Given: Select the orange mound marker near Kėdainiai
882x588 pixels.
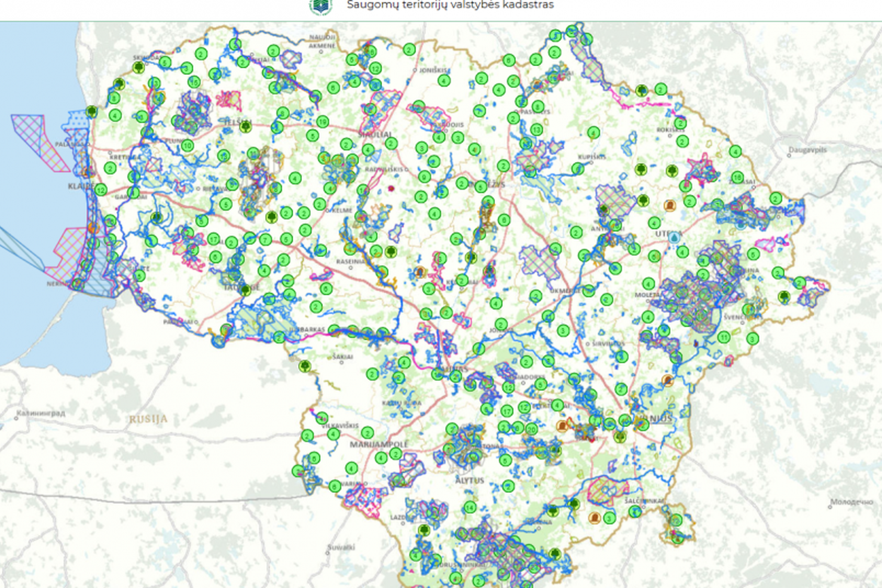Looking at the screenshot, I should pos(420,272).
